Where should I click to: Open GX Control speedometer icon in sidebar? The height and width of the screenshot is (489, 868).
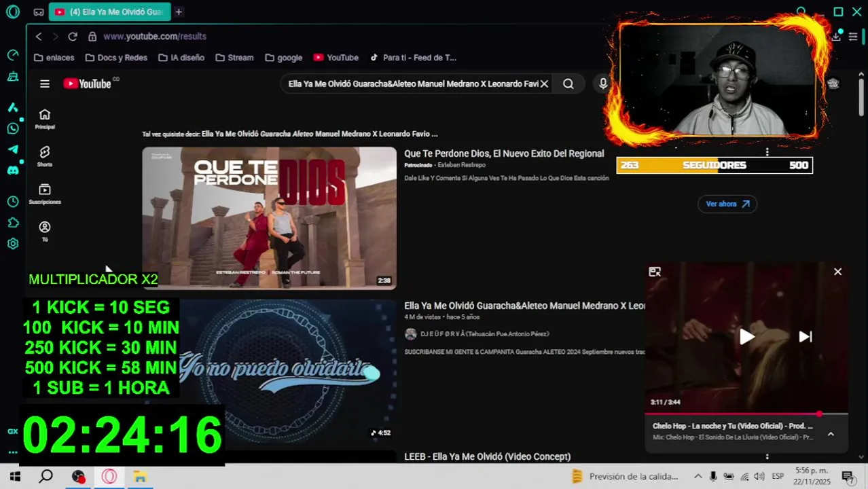pyautogui.click(x=13, y=55)
